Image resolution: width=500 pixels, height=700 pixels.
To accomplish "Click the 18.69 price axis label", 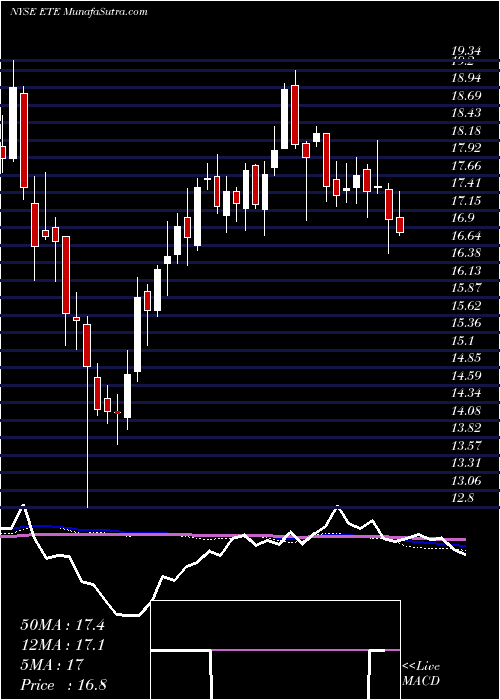I will pos(466,96).
